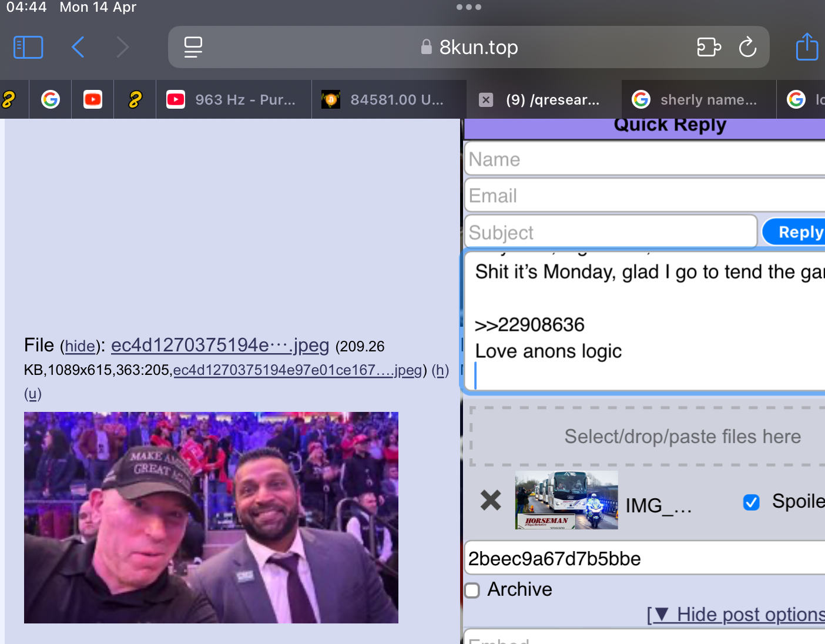The width and height of the screenshot is (825, 644).
Task: Tap the date Mon 14 Apr
Action: pos(98,7)
